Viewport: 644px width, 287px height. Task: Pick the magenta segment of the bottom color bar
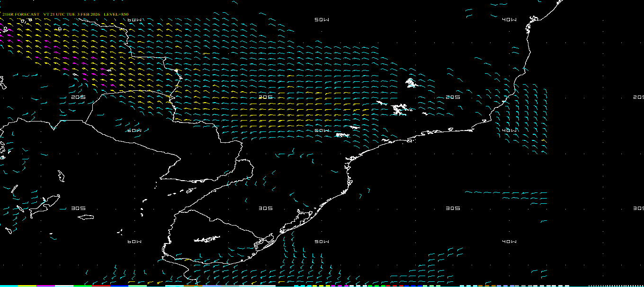click(x=45, y=286)
